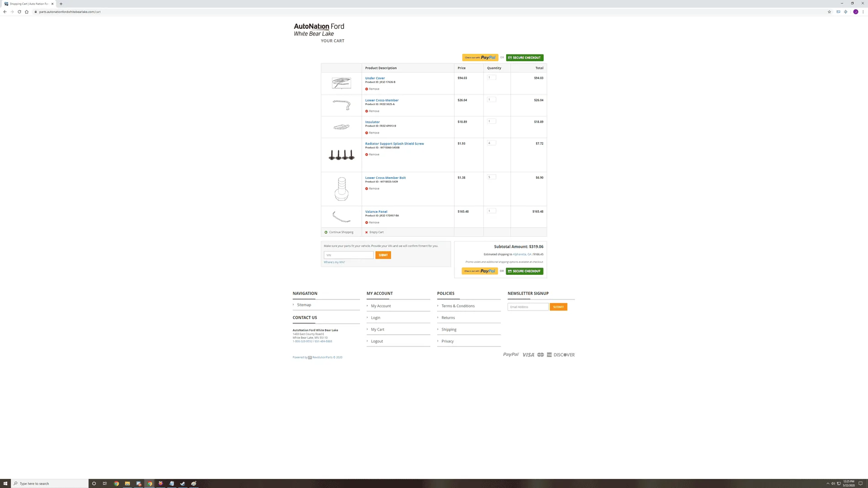Click the bottom Secure Checkout button
Viewport: 868px width, 488px height.
pos(524,271)
